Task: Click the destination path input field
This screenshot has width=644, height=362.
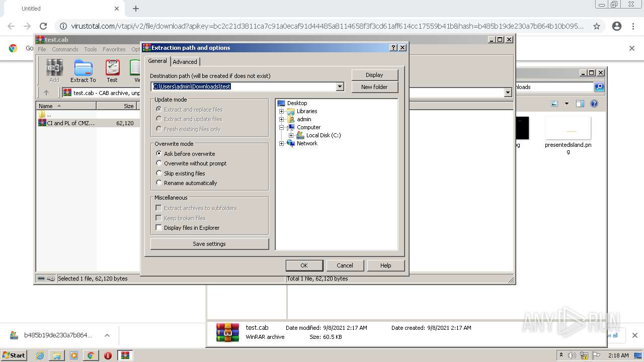Action: pyautogui.click(x=244, y=86)
